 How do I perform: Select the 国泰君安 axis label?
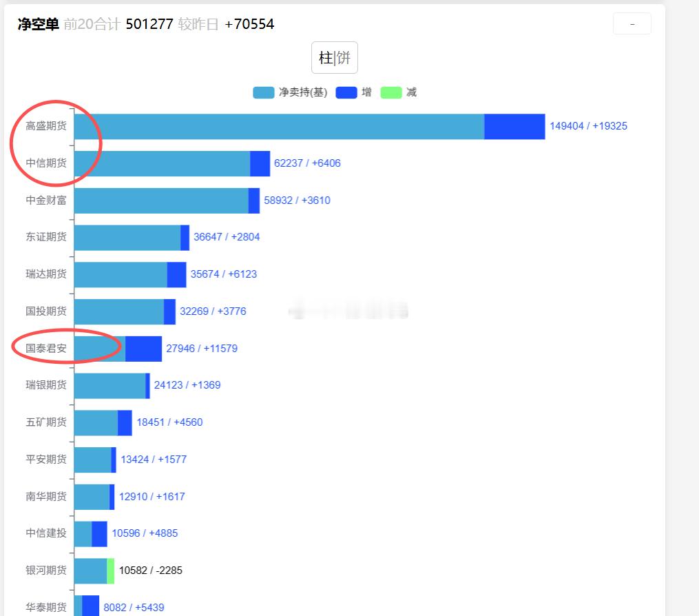coord(46,349)
